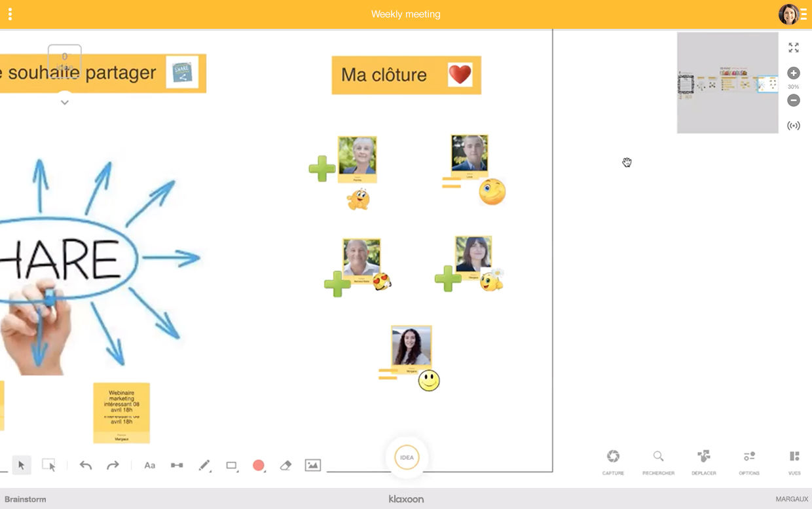Select the Aa text tool
Image resolution: width=812 pixels, height=509 pixels.
coord(150,465)
